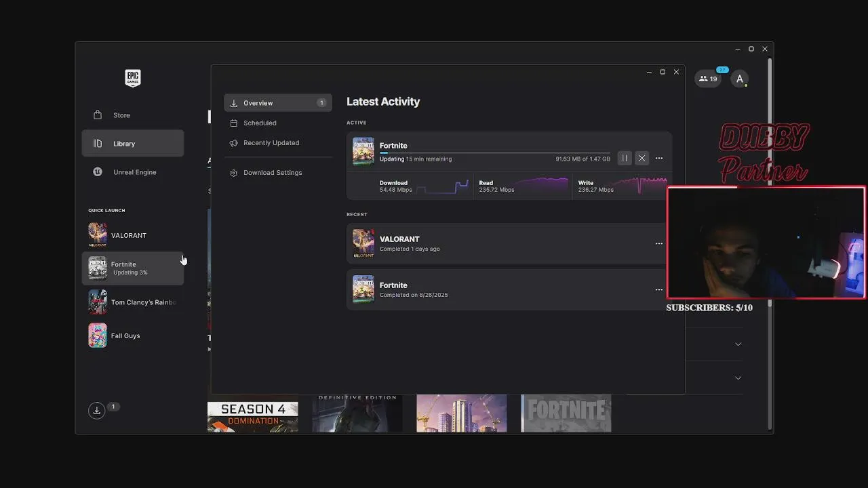
Task: Click the main window vertical scrollbar
Action: (x=769, y=244)
